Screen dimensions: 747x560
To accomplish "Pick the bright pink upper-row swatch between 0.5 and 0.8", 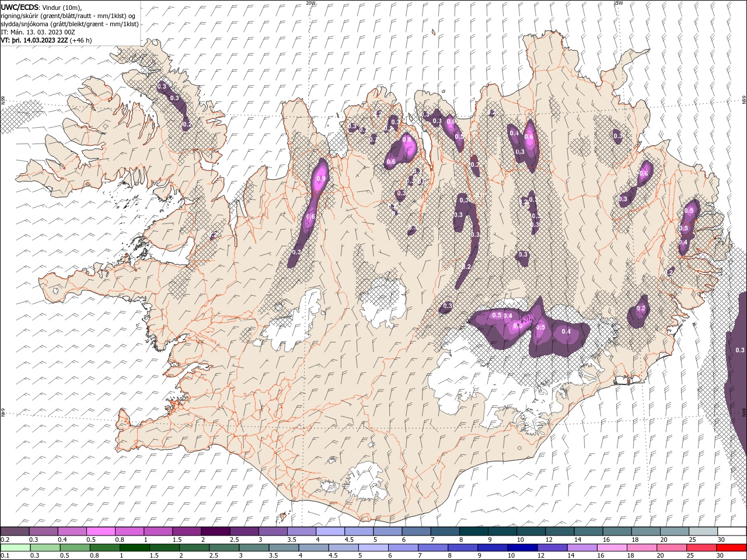I will pyautogui.click(x=100, y=531).
